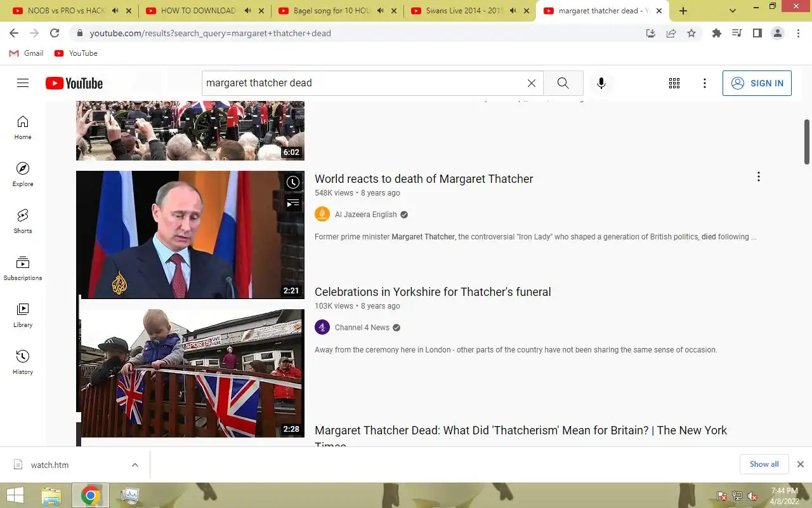Click Show all downloads

(764, 464)
